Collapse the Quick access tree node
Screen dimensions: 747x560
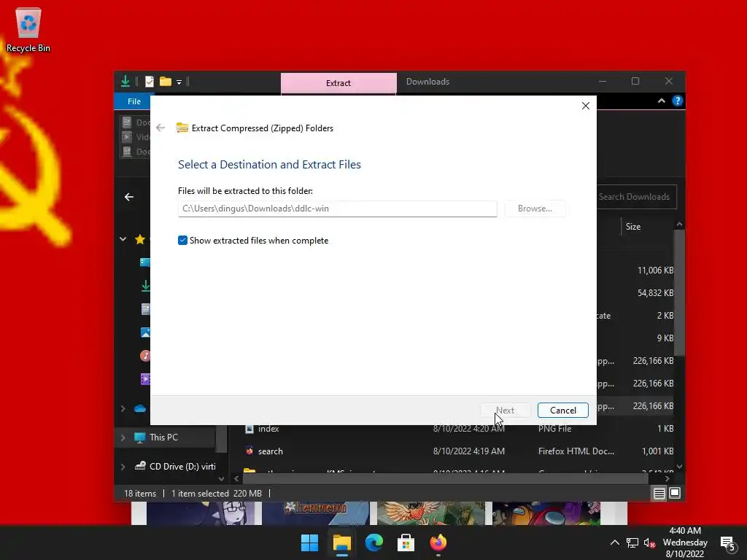pyautogui.click(x=123, y=239)
